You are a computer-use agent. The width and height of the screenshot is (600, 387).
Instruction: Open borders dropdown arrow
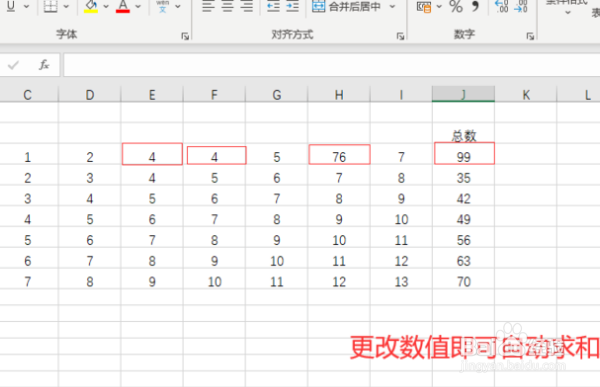coord(66,7)
